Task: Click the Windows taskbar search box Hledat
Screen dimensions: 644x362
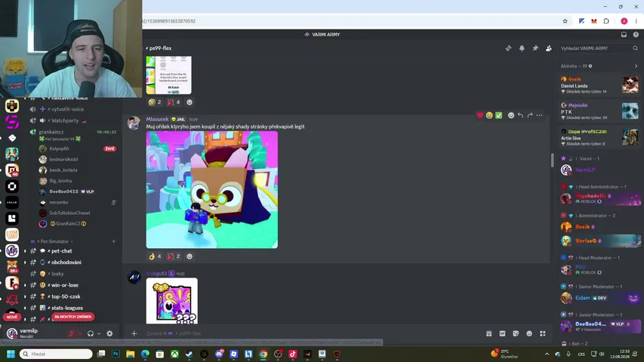Action: [56, 354]
